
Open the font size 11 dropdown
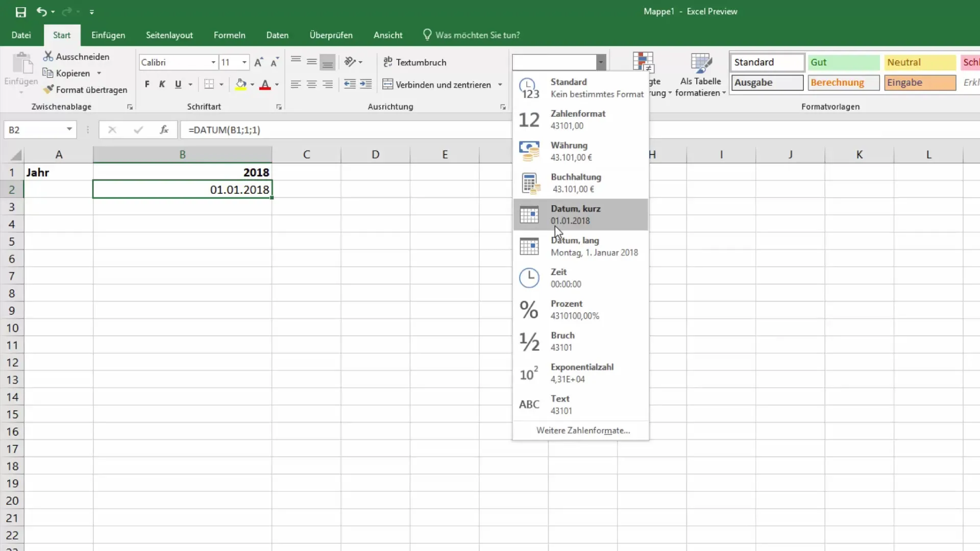tap(244, 62)
